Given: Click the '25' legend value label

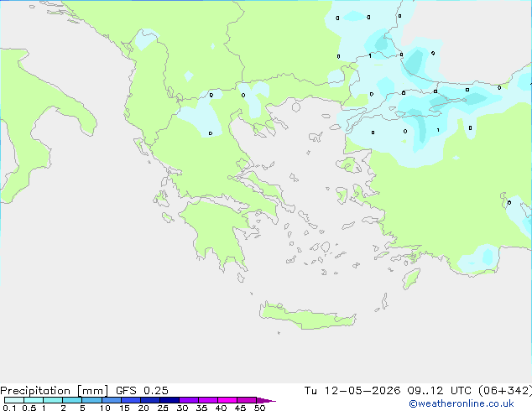Looking at the screenshot, I should (x=163, y=408).
